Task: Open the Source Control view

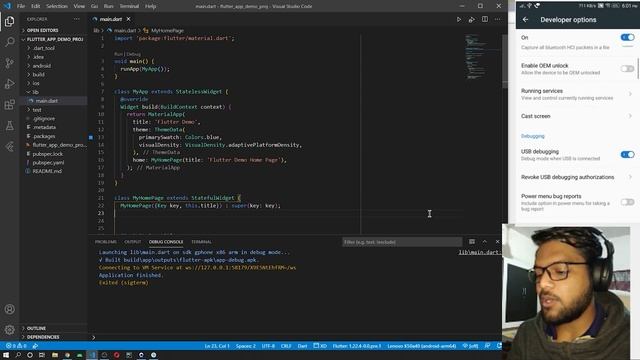Action: (9, 62)
